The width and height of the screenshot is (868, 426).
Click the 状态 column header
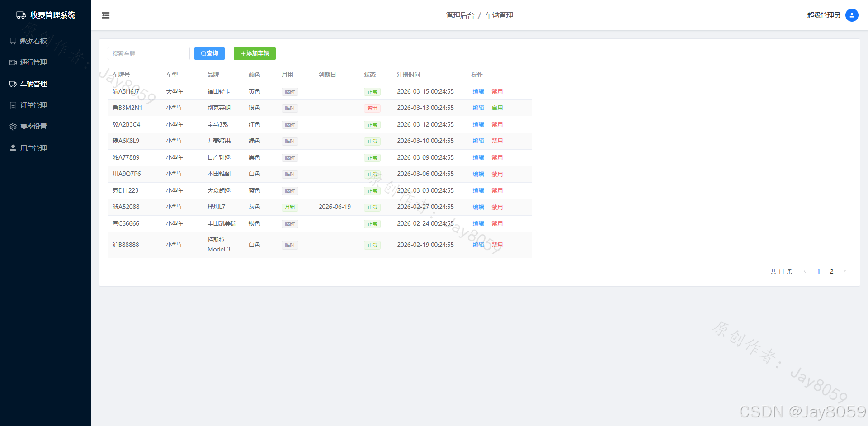click(370, 75)
